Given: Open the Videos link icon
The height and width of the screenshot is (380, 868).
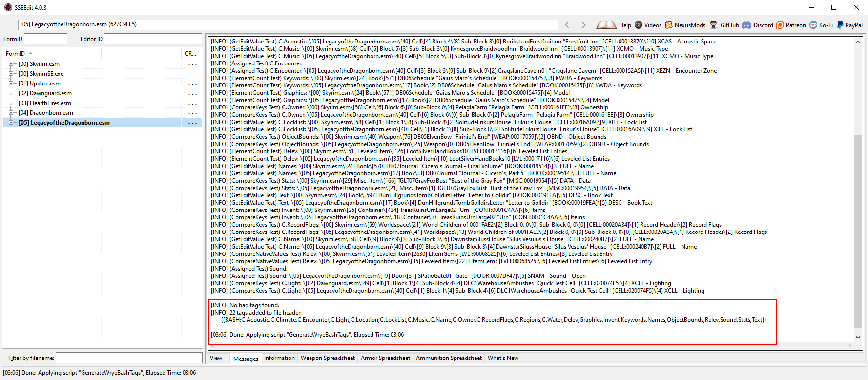Looking at the screenshot, I should (639, 25).
